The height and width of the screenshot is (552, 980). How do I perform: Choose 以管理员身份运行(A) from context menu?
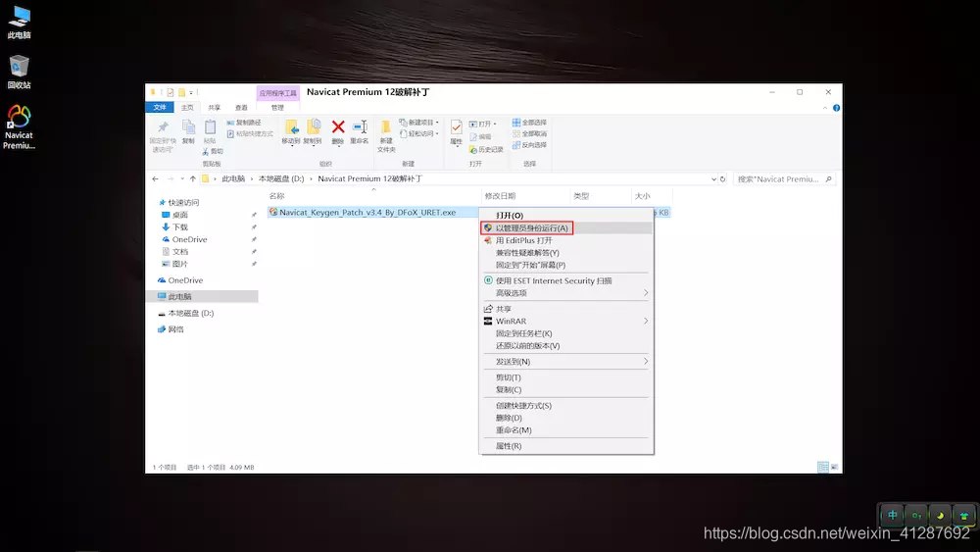(x=566, y=228)
